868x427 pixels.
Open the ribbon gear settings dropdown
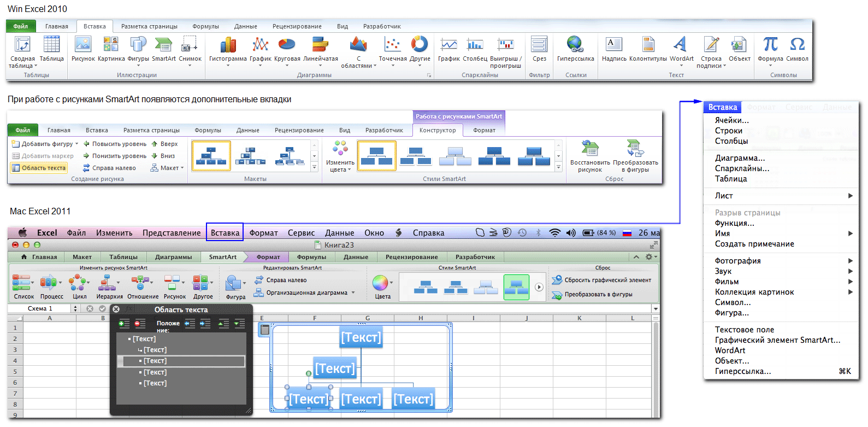tap(651, 256)
